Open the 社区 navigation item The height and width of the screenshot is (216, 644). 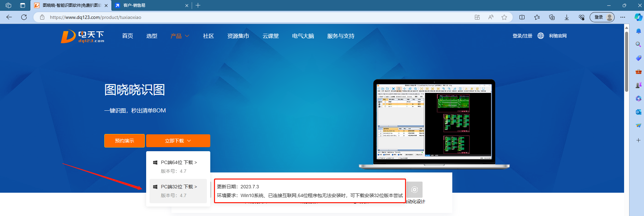tap(209, 36)
